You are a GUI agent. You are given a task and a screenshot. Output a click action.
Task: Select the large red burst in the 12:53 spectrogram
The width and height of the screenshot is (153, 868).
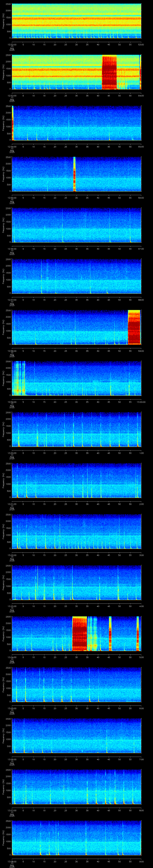pos(109,72)
